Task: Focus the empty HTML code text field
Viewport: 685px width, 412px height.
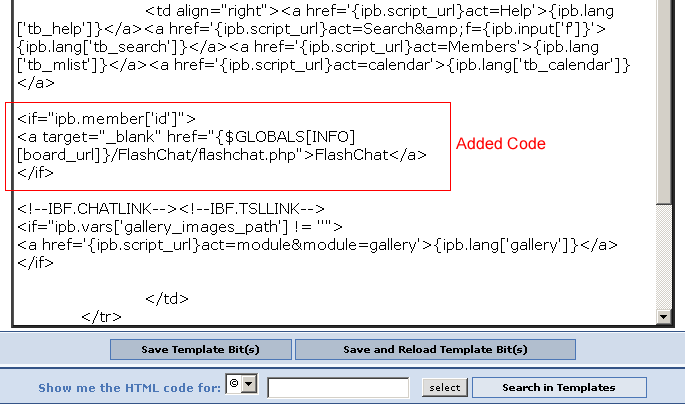Action: point(338,388)
